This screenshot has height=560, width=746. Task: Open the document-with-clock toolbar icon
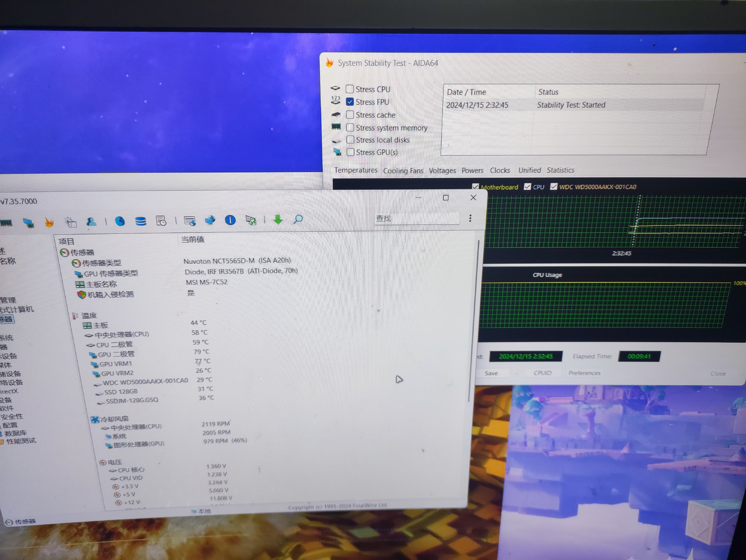[161, 221]
